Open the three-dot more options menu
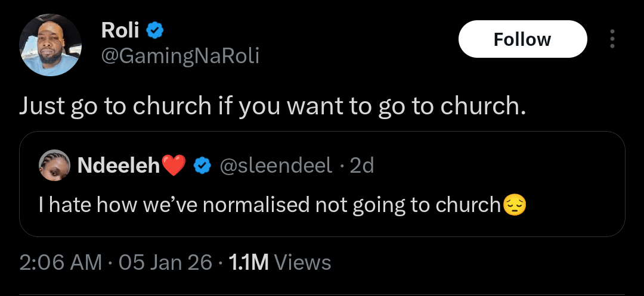 612,39
